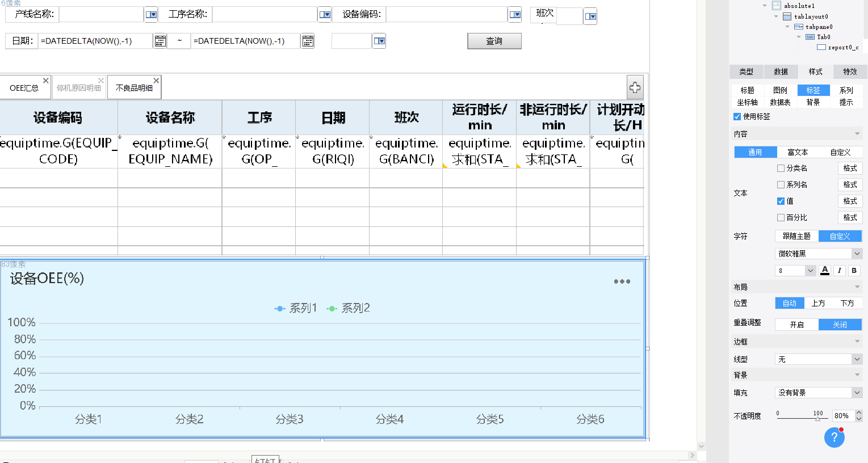Select the 运行时长/min header cell
Viewport: 868px width, 463px height.
pos(480,117)
